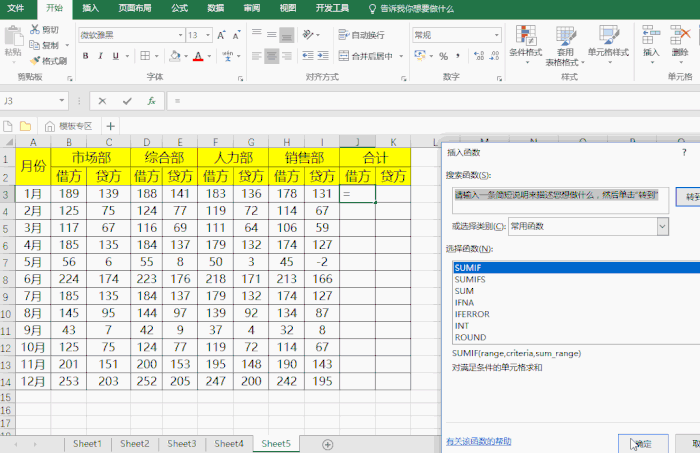Decrease font size with small A icon

tap(236, 35)
